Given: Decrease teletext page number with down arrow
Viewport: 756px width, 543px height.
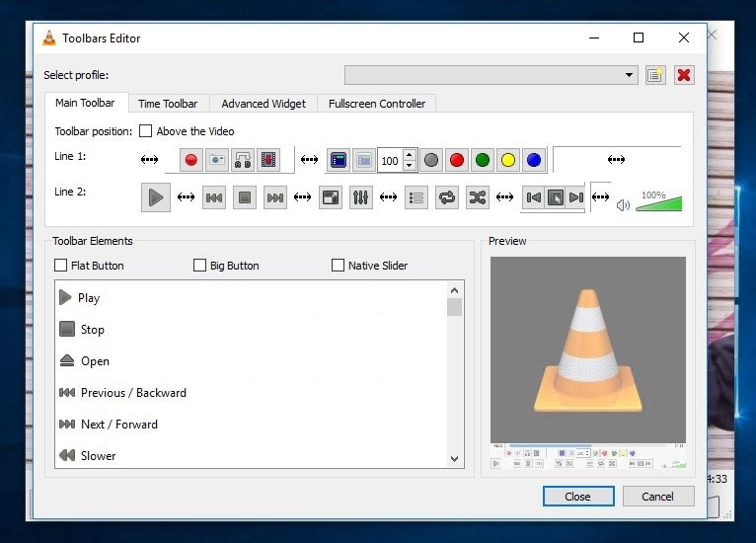Looking at the screenshot, I should (x=409, y=166).
